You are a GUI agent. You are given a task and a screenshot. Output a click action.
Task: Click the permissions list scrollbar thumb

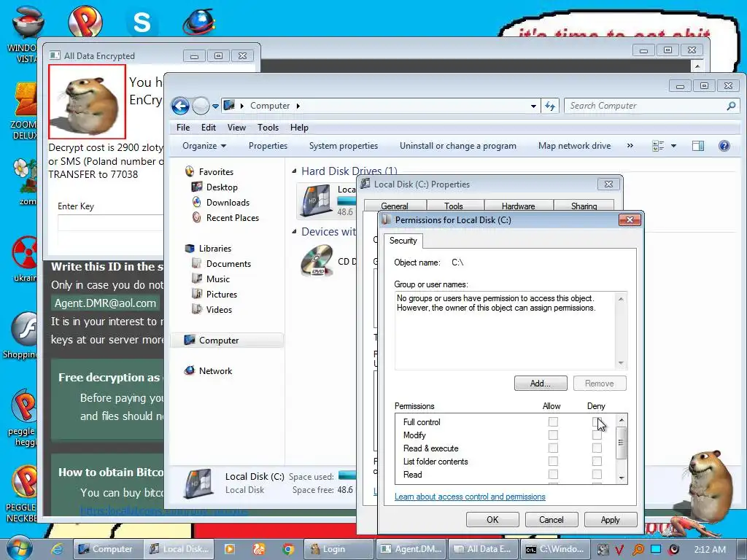[621, 443]
